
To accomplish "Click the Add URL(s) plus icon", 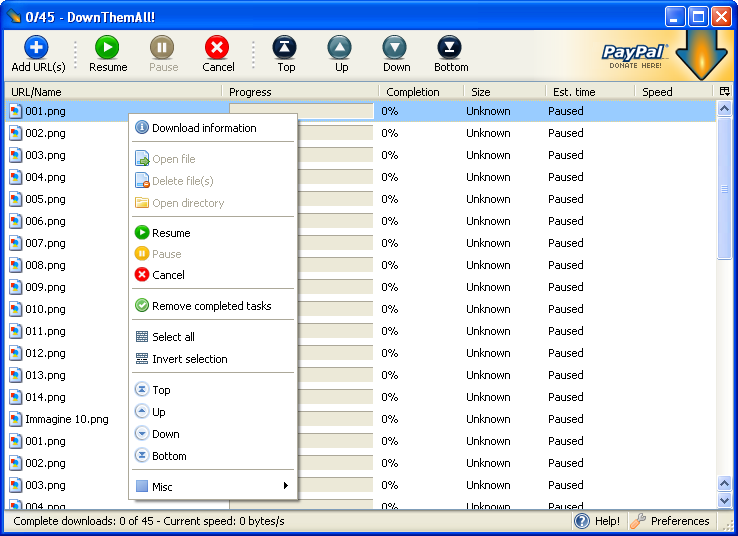I will [x=36, y=47].
